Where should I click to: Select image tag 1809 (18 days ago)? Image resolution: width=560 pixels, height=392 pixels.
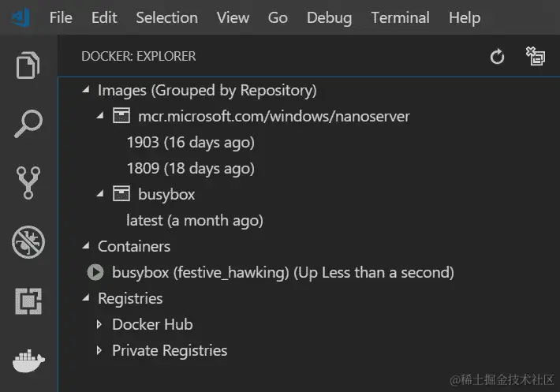[191, 169]
